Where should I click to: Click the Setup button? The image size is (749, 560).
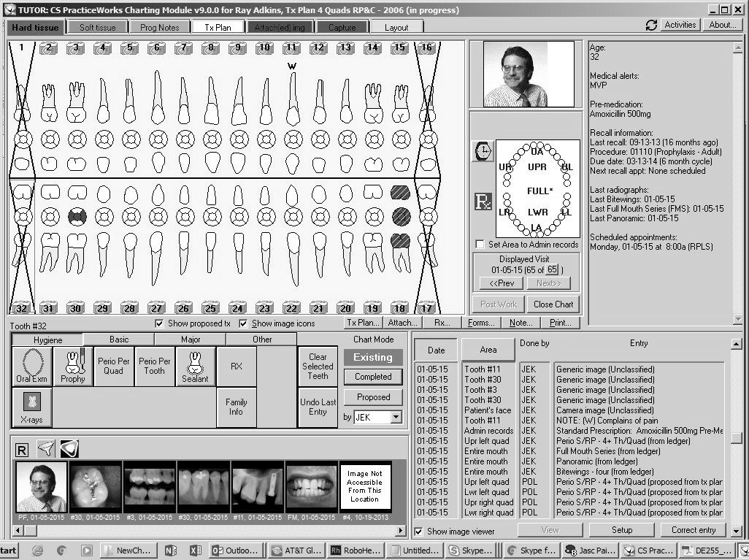click(622, 530)
